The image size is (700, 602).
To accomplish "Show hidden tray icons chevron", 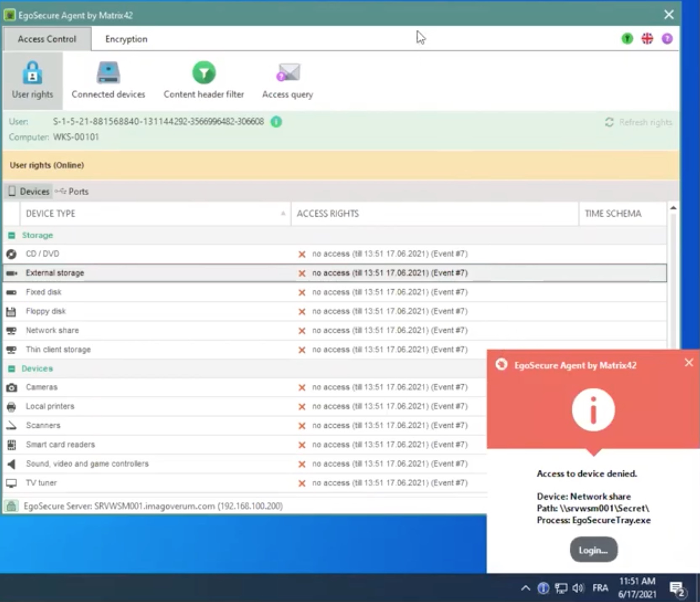I will coord(525,588).
